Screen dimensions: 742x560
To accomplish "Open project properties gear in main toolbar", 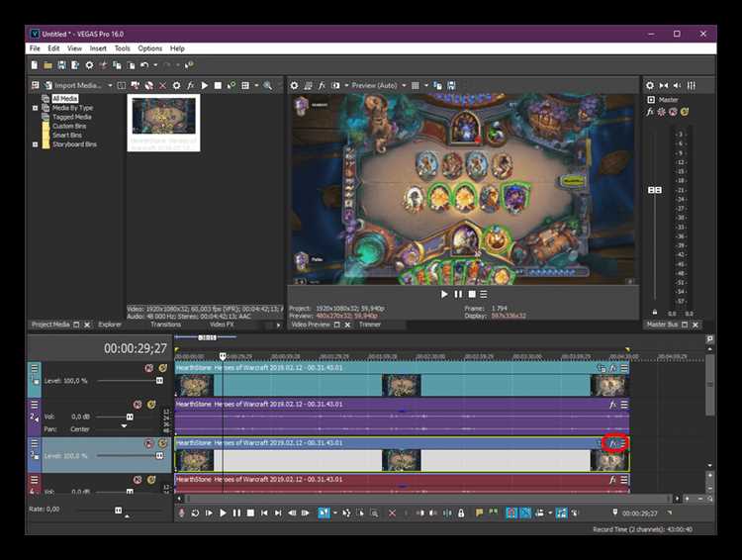I will click(89, 65).
